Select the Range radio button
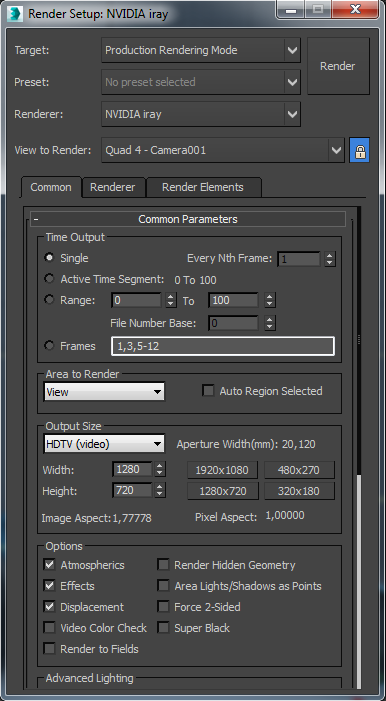Screen dimensions: 386x701 (x=50, y=300)
